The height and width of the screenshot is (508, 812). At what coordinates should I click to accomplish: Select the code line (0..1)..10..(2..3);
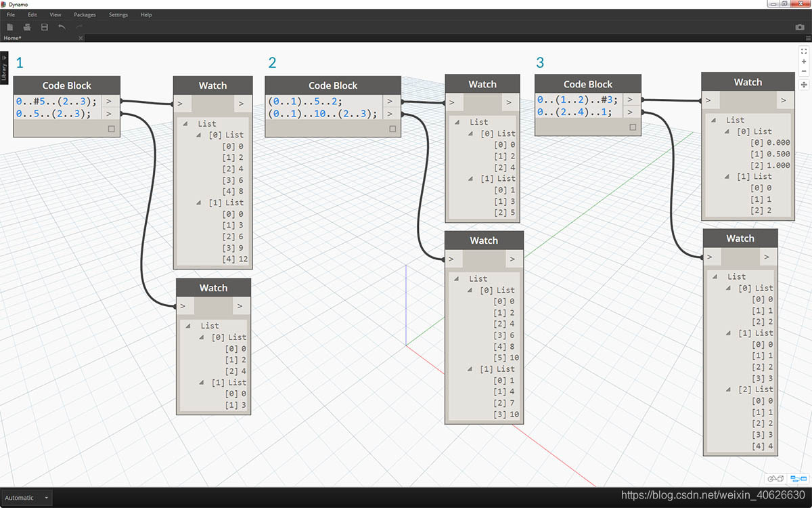coord(323,114)
